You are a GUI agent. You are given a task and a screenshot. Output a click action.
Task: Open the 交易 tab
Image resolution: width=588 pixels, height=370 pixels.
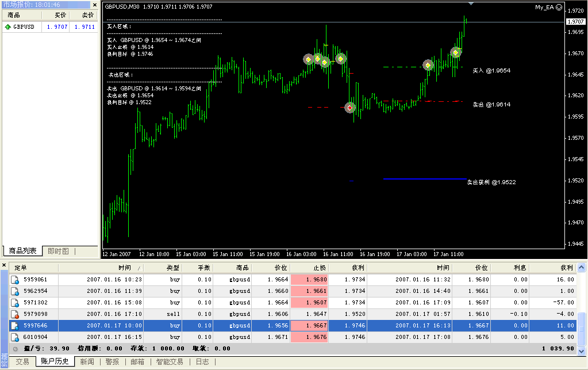click(x=22, y=362)
